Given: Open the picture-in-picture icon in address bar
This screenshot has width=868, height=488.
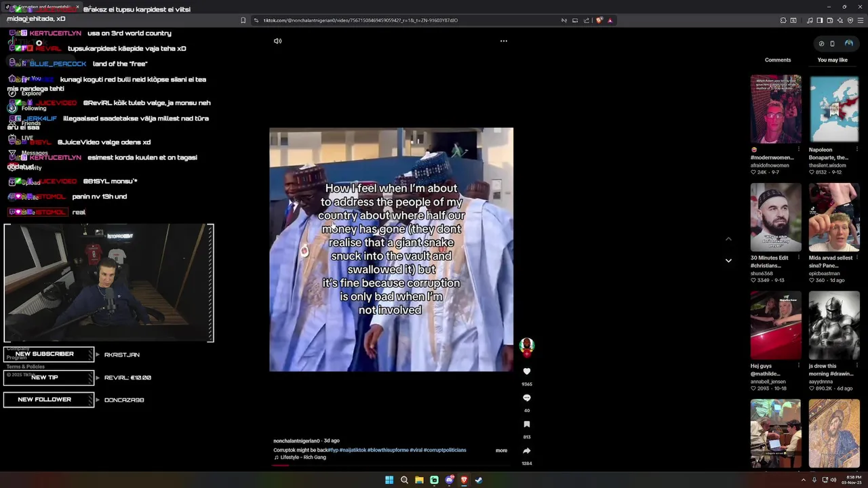Looking at the screenshot, I should tap(575, 20).
